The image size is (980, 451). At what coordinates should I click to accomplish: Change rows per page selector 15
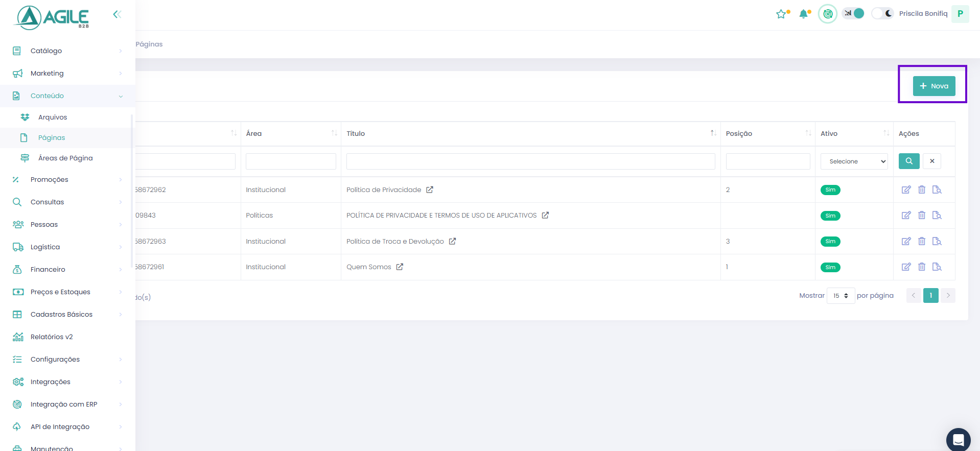click(841, 296)
